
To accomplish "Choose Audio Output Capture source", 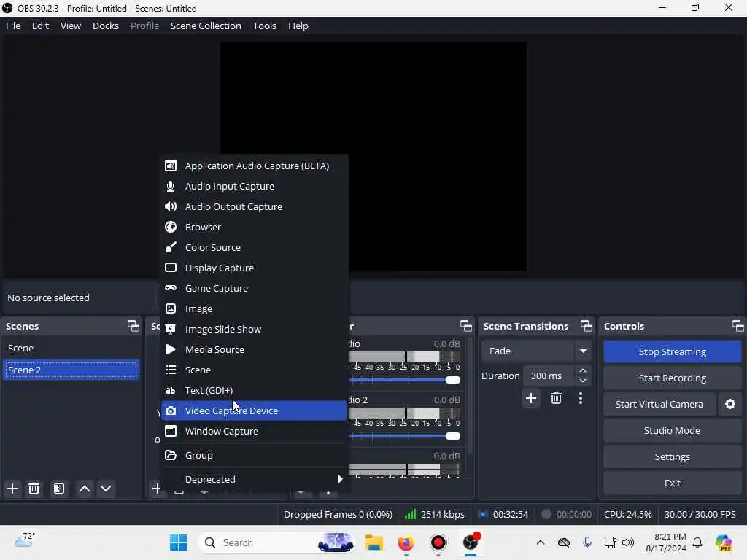I will click(x=254, y=206).
